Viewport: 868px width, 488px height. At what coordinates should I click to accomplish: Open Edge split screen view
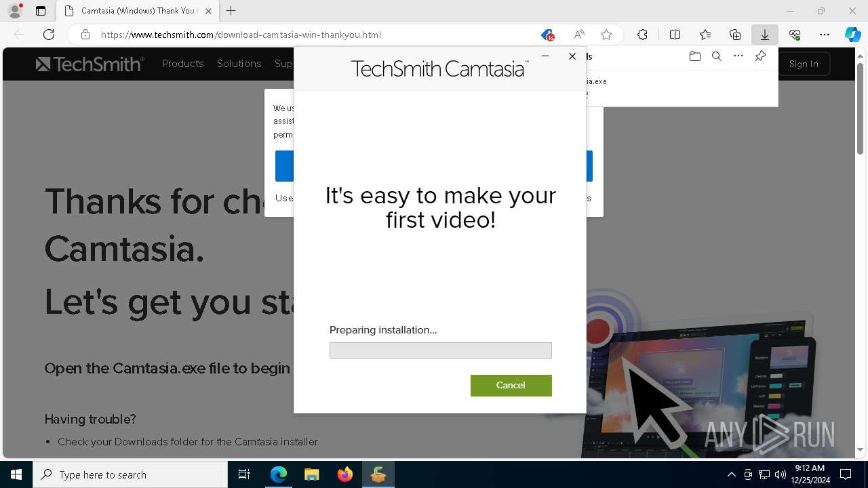pos(675,35)
